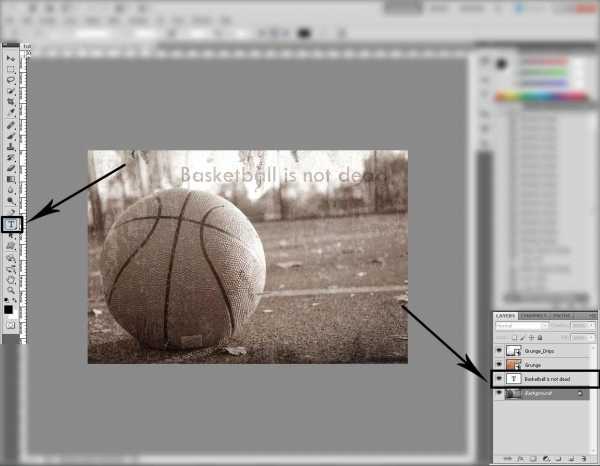600x466 pixels.
Task: Click the Background layer thumbnail
Action: [514, 393]
